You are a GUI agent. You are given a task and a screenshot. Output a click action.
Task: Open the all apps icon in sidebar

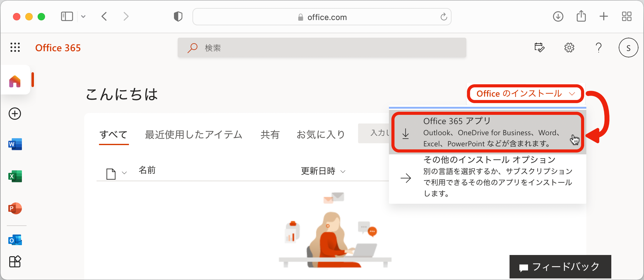click(15, 261)
